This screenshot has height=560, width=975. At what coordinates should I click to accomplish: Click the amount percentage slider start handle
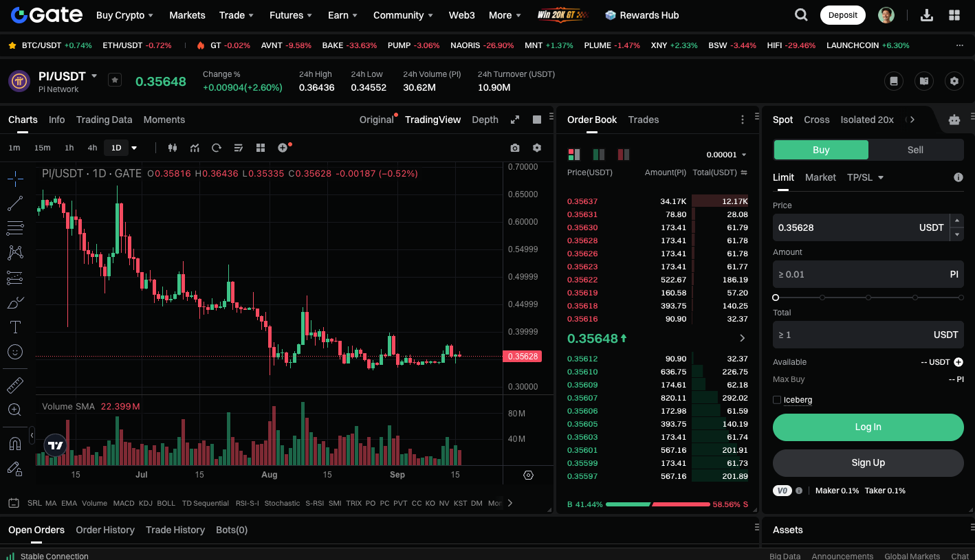[x=776, y=298]
